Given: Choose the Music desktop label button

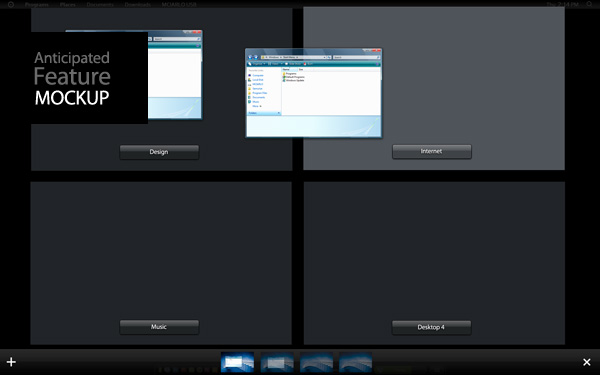Looking at the screenshot, I should coord(159,327).
